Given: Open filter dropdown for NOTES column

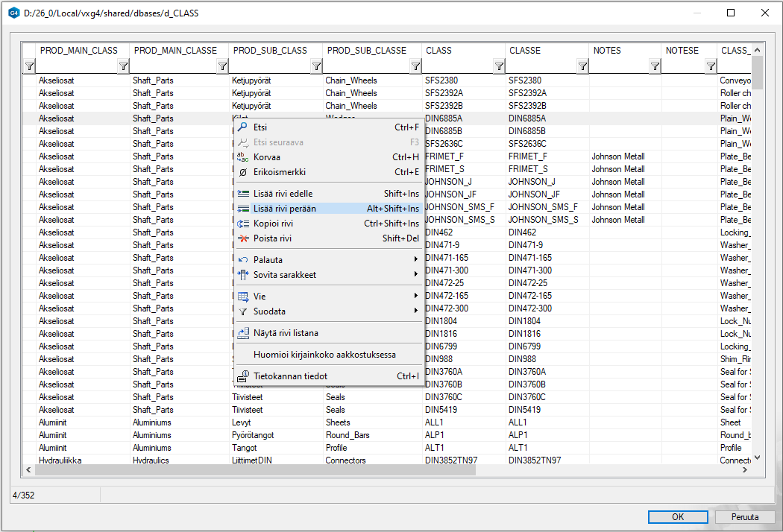Looking at the screenshot, I should pos(655,66).
